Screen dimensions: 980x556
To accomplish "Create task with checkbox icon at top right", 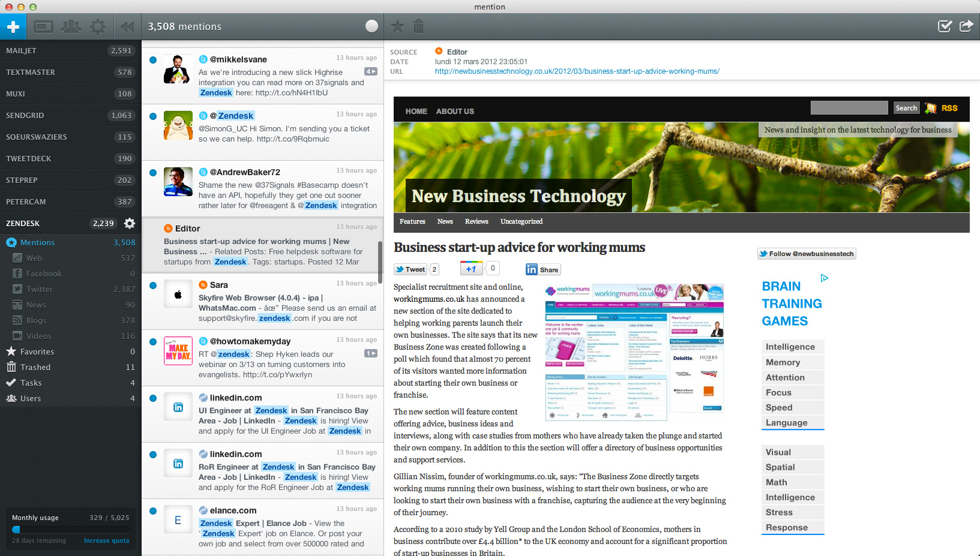I will click(x=945, y=26).
